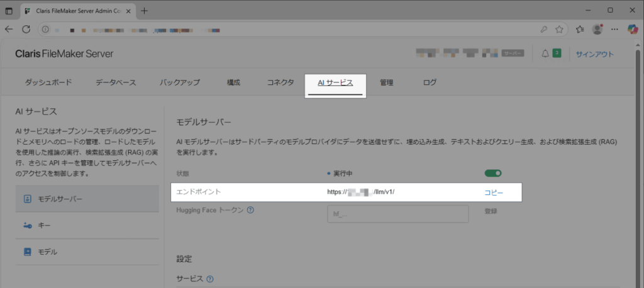The image size is (644, 288).
Task: Click the モデルサーバー section heading
Action: pos(204,122)
